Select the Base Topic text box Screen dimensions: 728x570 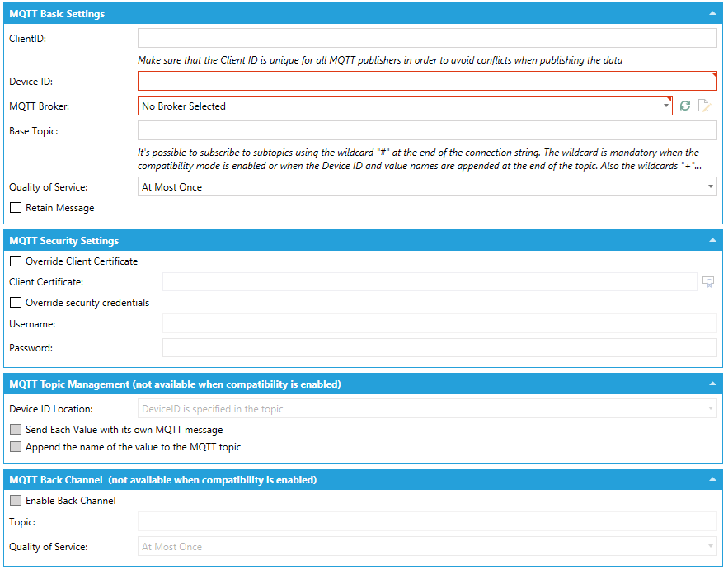click(427, 130)
